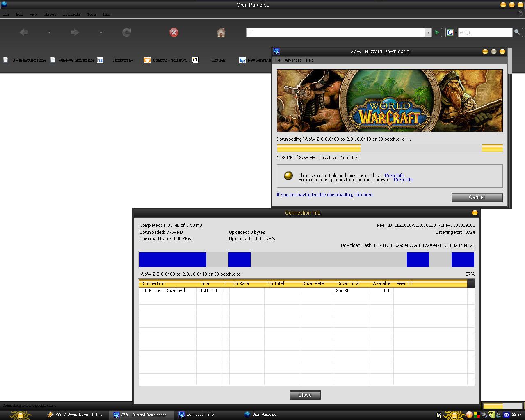Click the World of Warcraft banner image
Viewport: 525px width, 420px height.
pyautogui.click(x=390, y=100)
